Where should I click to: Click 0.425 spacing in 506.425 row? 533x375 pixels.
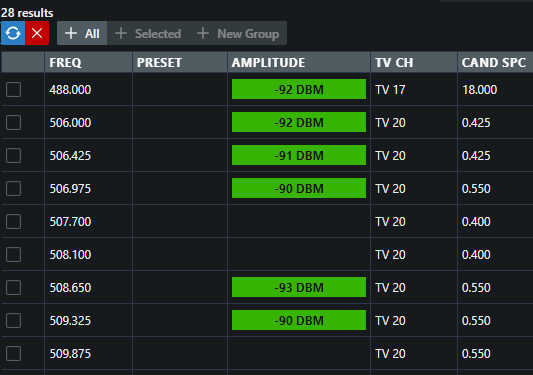coord(476,156)
